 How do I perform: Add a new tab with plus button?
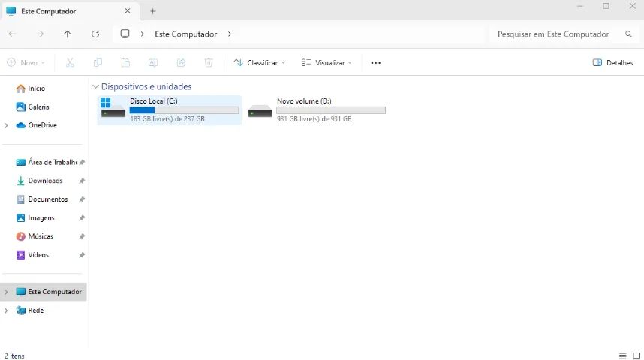click(x=153, y=11)
